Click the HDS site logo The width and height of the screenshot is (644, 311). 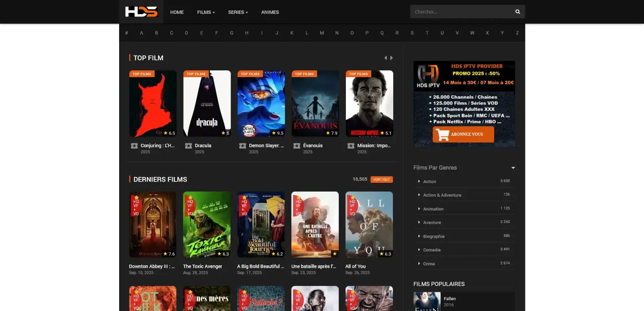coord(141,12)
